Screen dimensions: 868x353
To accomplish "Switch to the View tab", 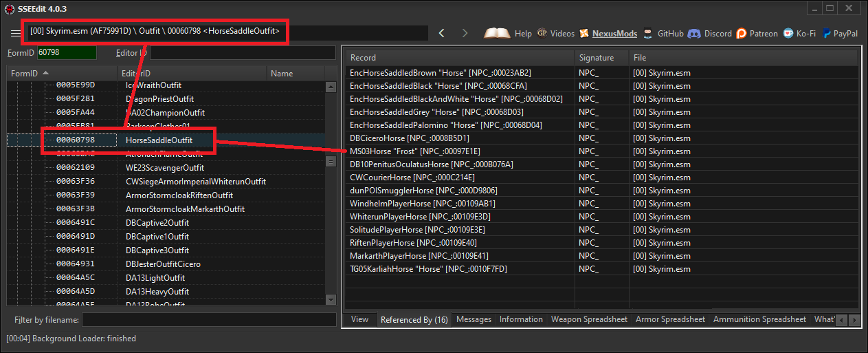I will (360, 319).
